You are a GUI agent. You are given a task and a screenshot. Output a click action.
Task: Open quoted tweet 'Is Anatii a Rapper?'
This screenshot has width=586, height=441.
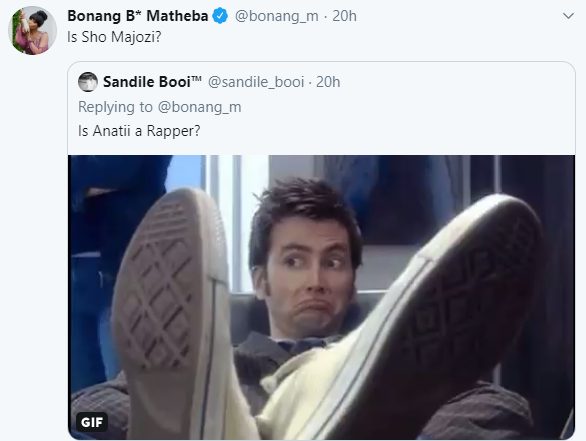[x=139, y=131]
